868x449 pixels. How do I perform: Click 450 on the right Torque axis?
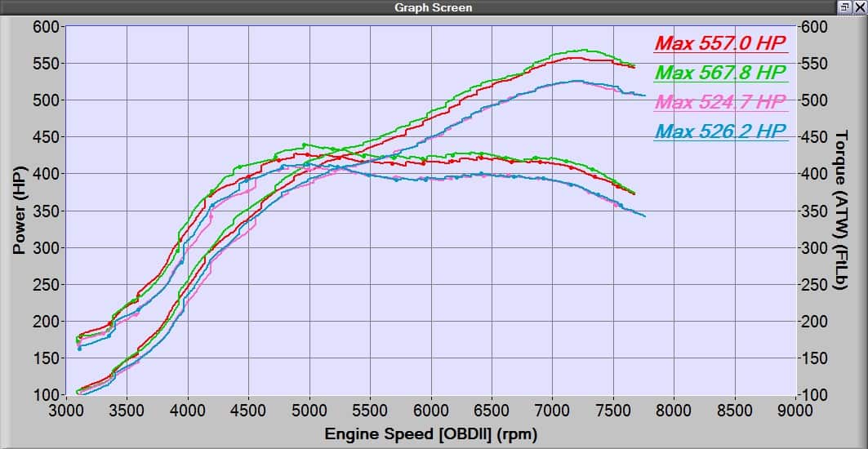point(816,137)
